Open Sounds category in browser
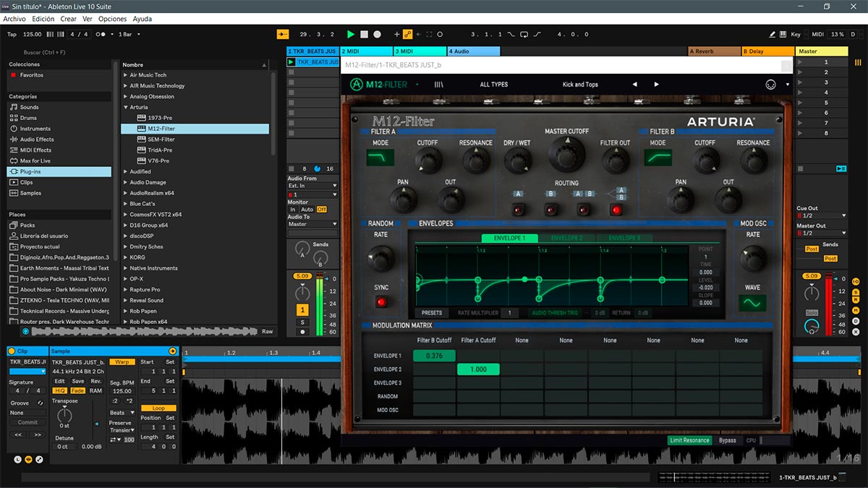Image resolution: width=868 pixels, height=488 pixels. pyautogui.click(x=30, y=107)
